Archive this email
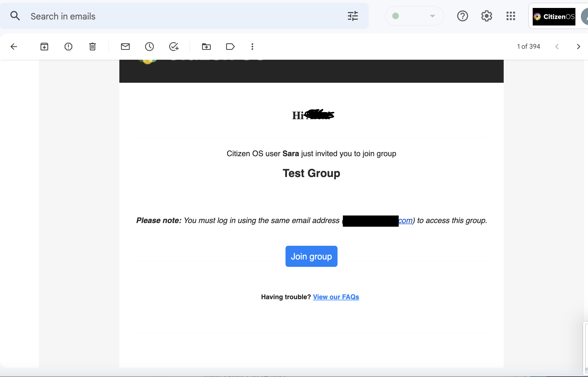Screen dimensions: 588x377 pos(44,47)
